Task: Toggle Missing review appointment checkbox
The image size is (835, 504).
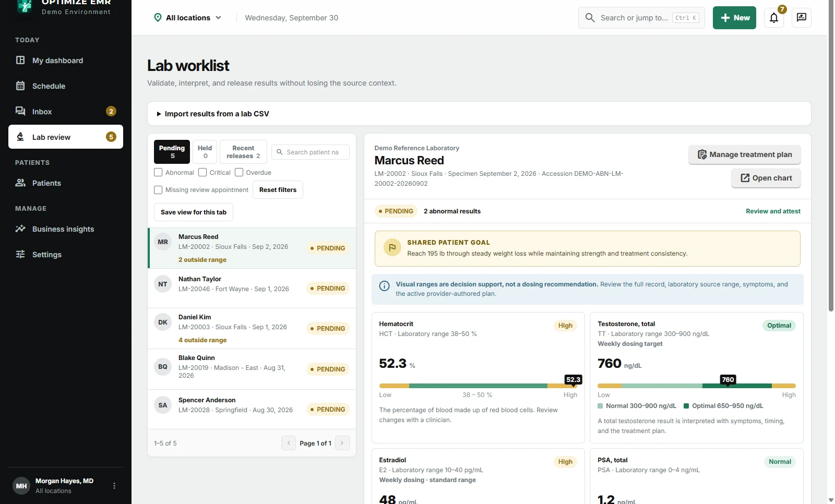Action: 158,190
